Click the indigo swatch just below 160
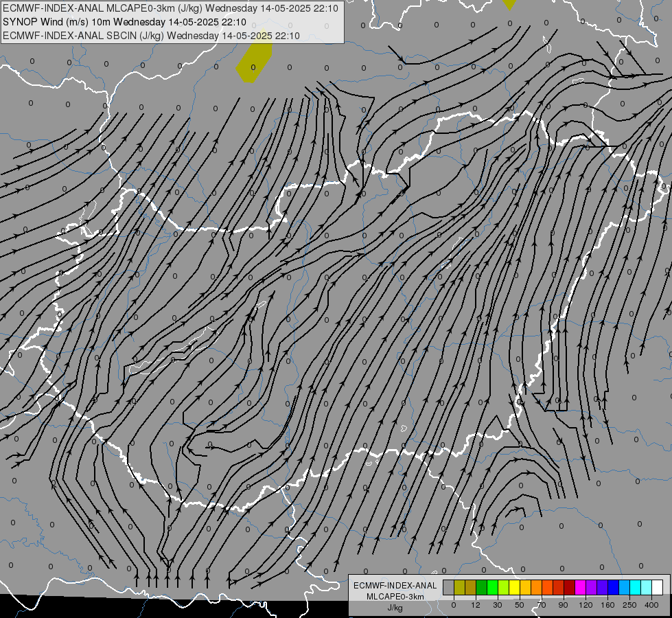Image resolution: width=672 pixels, height=618 pixels. [603, 588]
